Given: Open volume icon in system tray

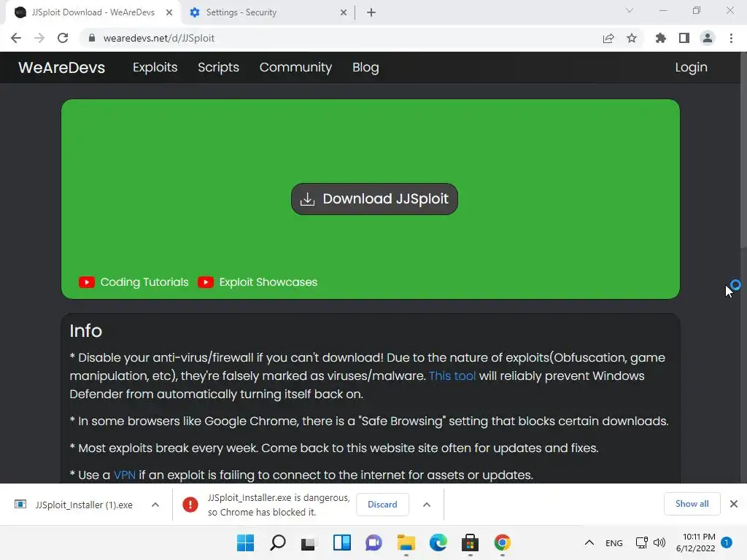Looking at the screenshot, I should pos(659,542).
